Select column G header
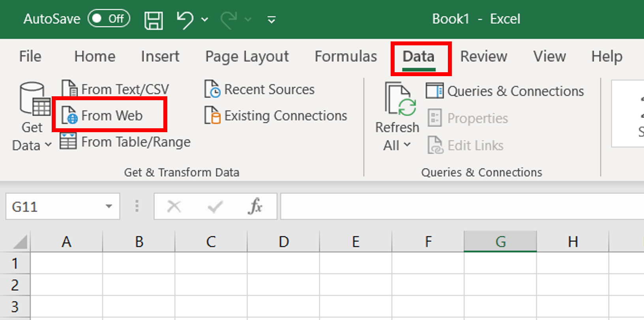Image resolution: width=644 pixels, height=320 pixels. (500, 241)
